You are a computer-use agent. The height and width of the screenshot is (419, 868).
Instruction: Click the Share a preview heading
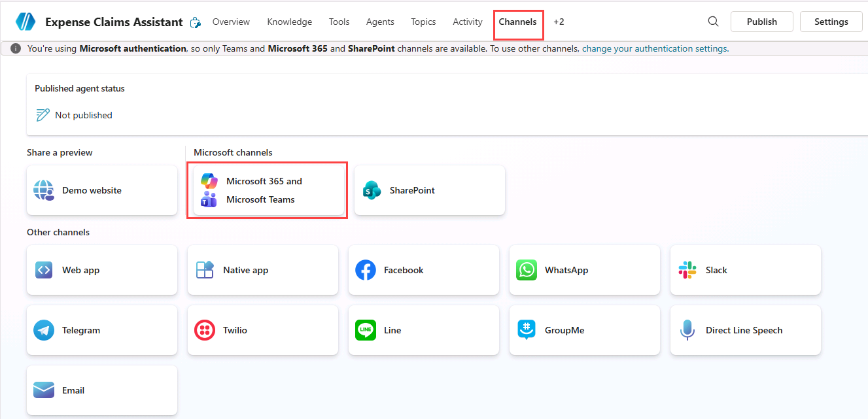pyautogui.click(x=60, y=152)
